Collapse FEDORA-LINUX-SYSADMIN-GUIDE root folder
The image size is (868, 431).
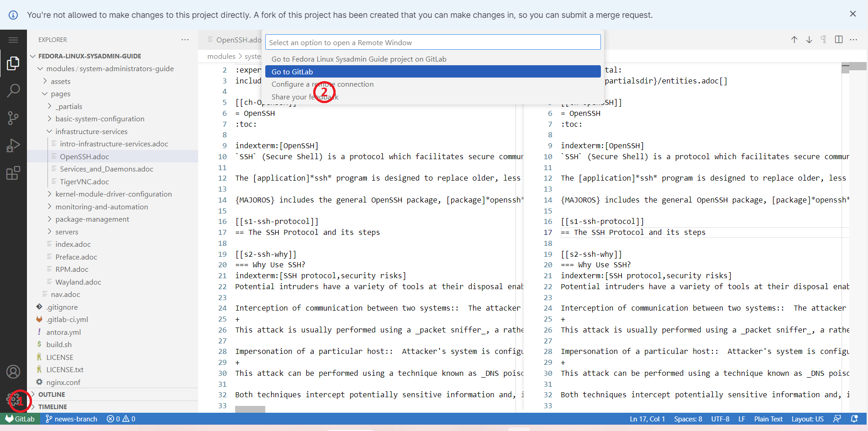point(112,56)
